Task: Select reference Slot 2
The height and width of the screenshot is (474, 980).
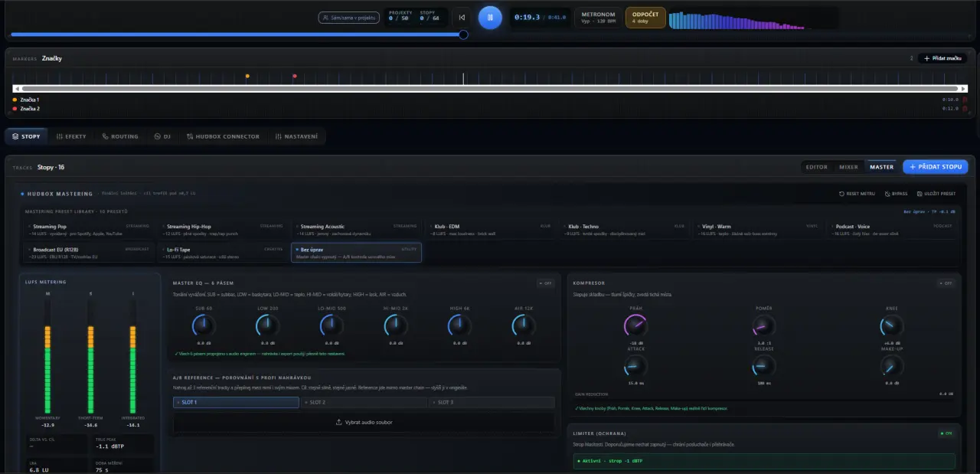Action: point(364,402)
